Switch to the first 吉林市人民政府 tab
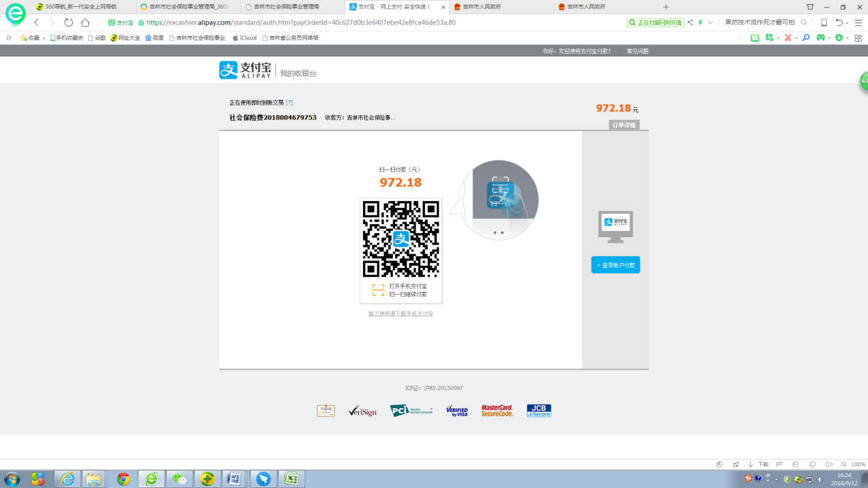 point(500,7)
